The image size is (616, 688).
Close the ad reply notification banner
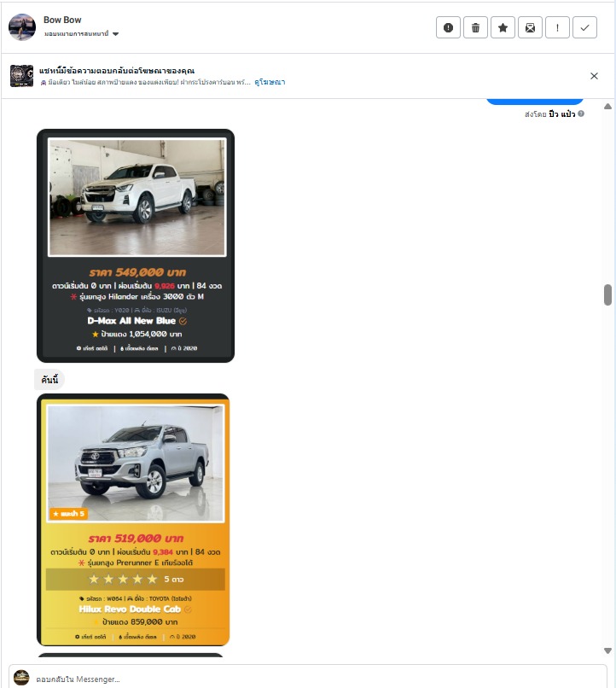(594, 76)
